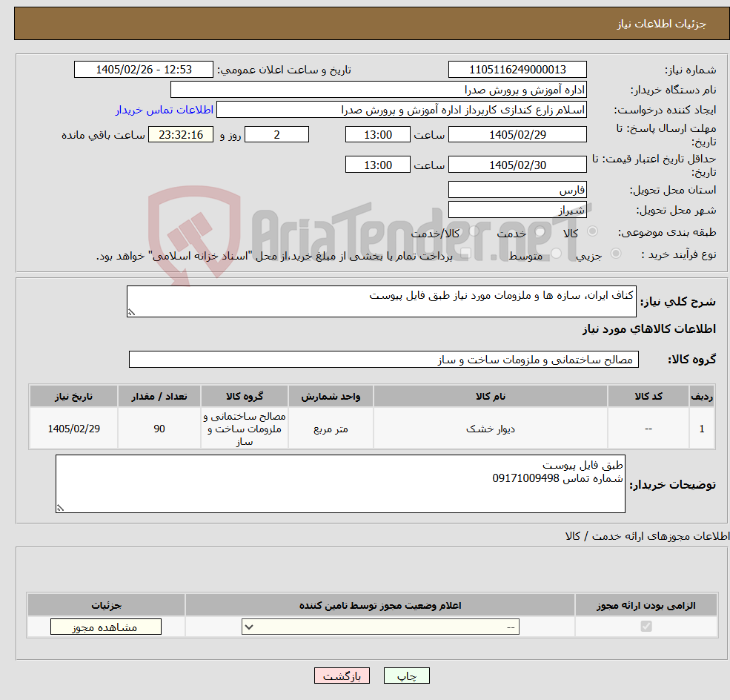Click the دیوار خشک item cell
Viewport: 730px width, 700px height.
[x=490, y=429]
